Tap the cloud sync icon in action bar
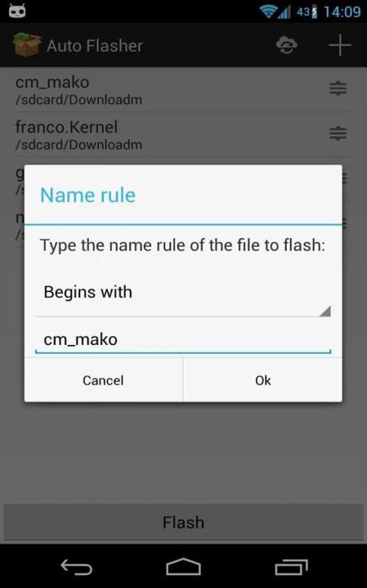 point(287,45)
